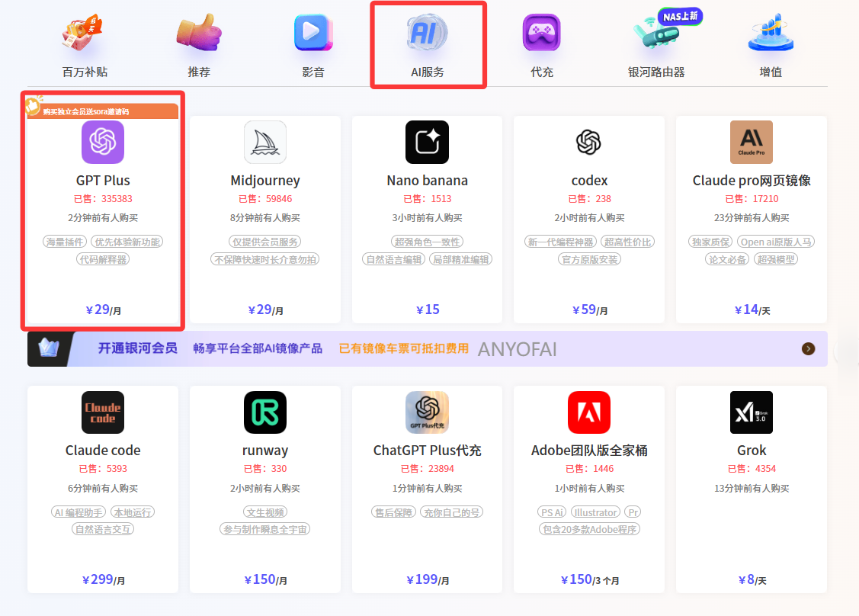Click the Adobe logo on 全家桶 card
Viewport: 859px width, 616px height.
click(x=589, y=412)
